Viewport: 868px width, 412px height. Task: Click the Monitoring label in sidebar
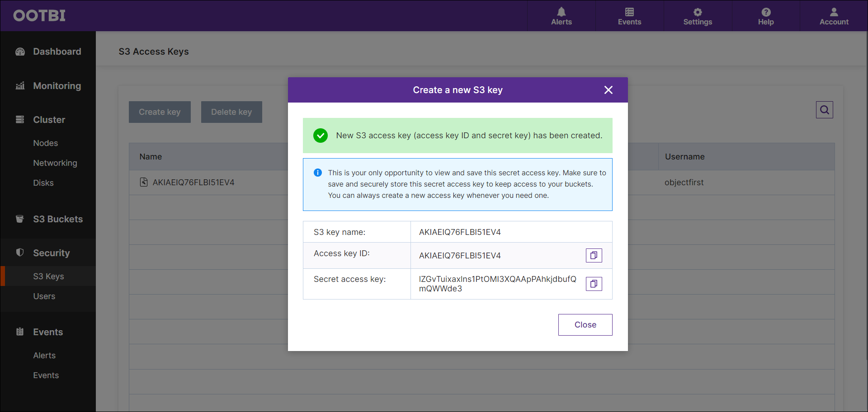click(x=57, y=86)
